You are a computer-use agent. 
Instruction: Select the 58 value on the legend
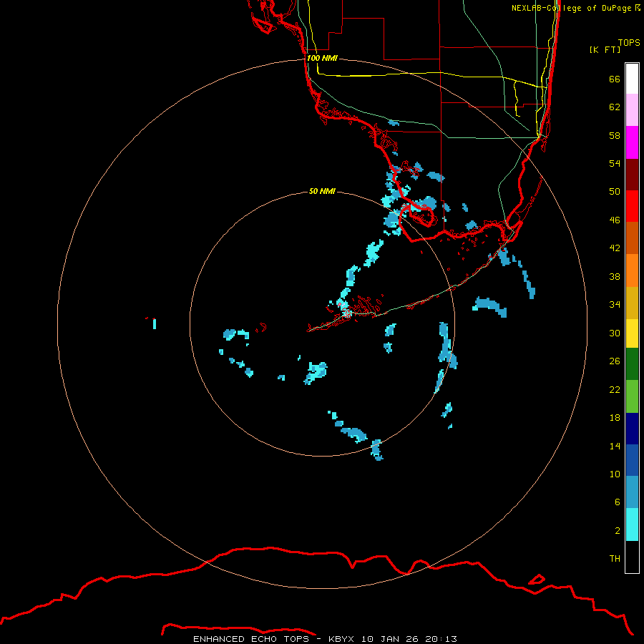click(x=615, y=135)
